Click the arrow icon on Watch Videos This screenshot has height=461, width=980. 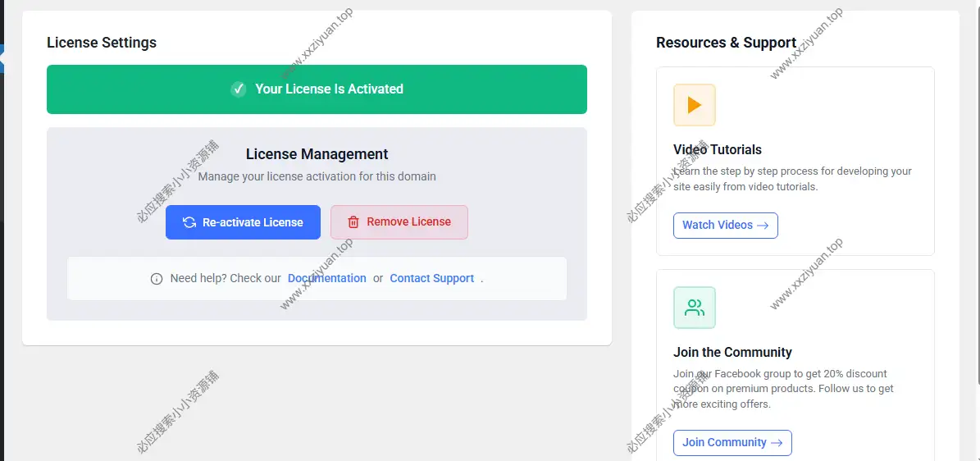click(x=763, y=226)
